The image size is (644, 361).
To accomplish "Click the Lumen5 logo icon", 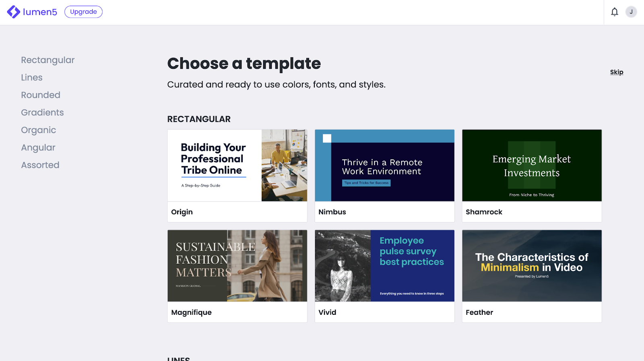I will 14,12.
